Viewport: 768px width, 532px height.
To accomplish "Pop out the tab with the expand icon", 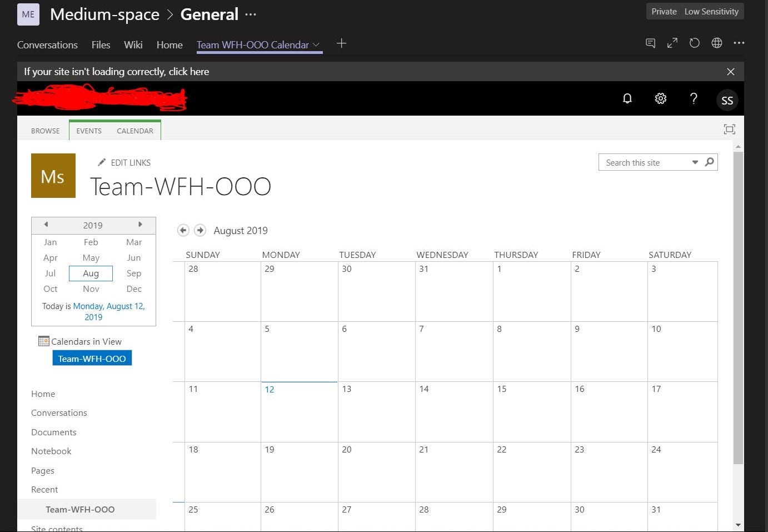I will tap(672, 43).
